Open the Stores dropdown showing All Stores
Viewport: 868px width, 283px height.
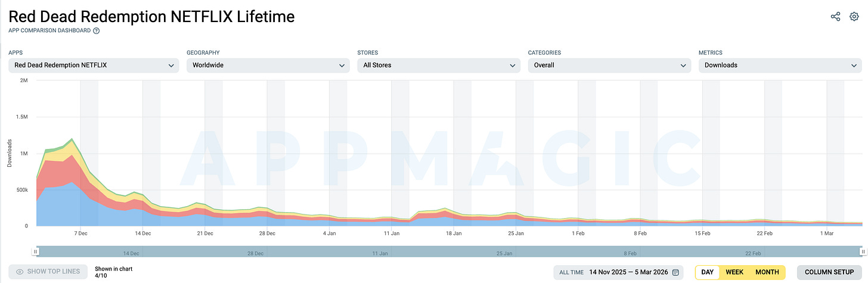pos(439,65)
